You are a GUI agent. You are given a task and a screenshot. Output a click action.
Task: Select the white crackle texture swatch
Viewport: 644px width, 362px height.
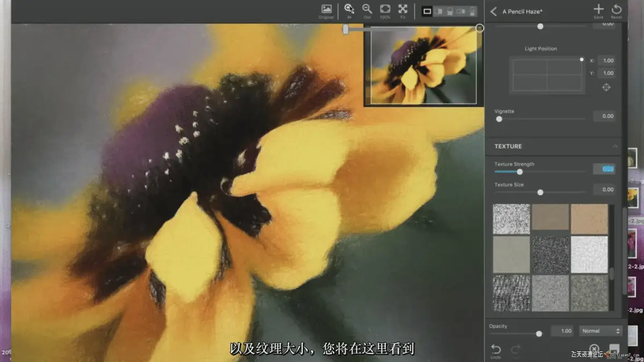589,255
